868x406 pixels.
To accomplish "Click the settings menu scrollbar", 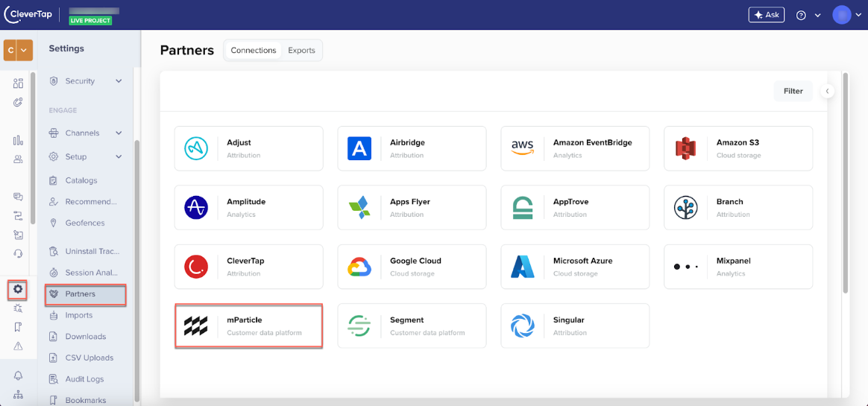I will 137,271.
